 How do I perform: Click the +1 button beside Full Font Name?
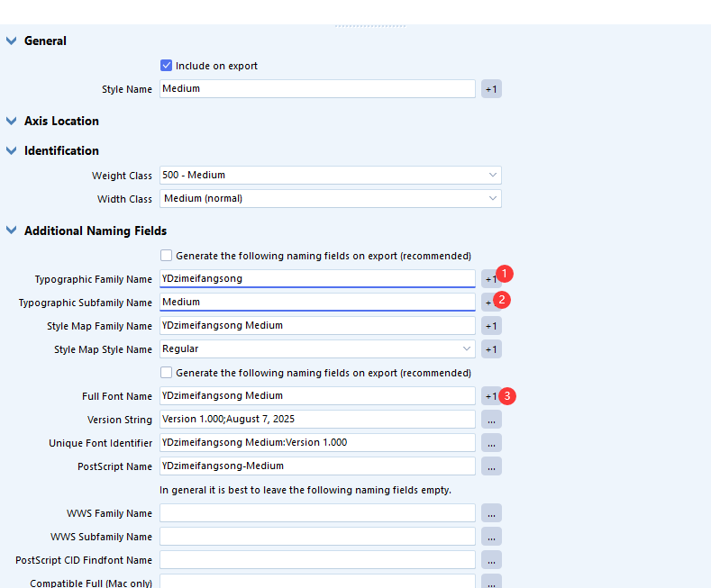(x=490, y=396)
